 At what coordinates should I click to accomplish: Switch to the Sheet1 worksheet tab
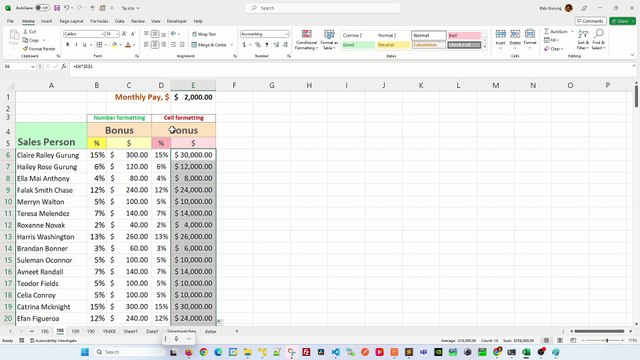pos(131,331)
